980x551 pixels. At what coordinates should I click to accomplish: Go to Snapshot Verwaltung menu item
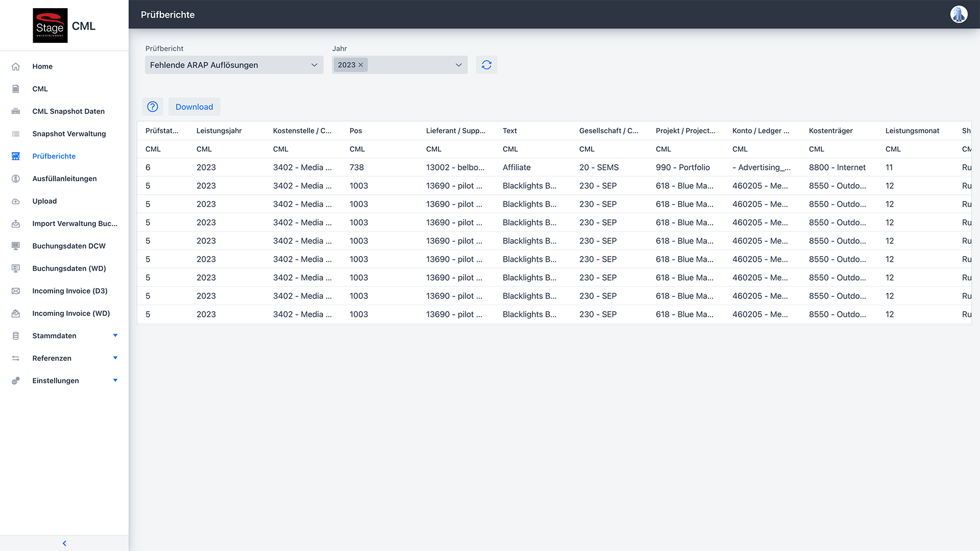(69, 134)
